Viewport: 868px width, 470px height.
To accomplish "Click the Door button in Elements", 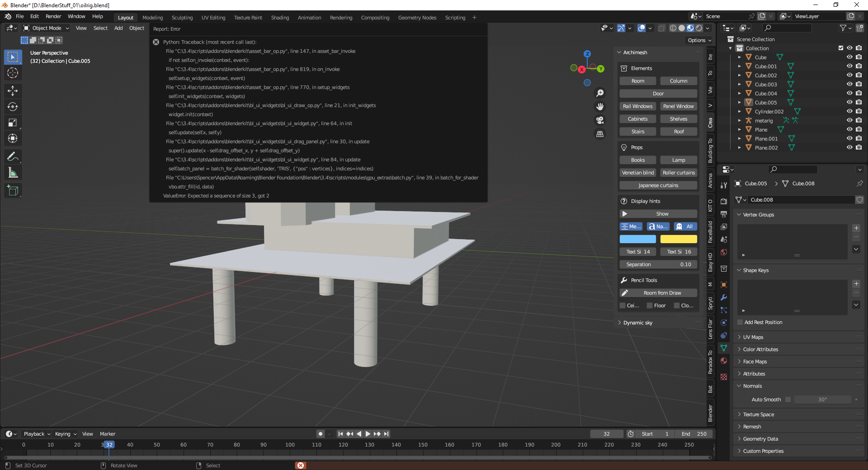I will pyautogui.click(x=658, y=94).
